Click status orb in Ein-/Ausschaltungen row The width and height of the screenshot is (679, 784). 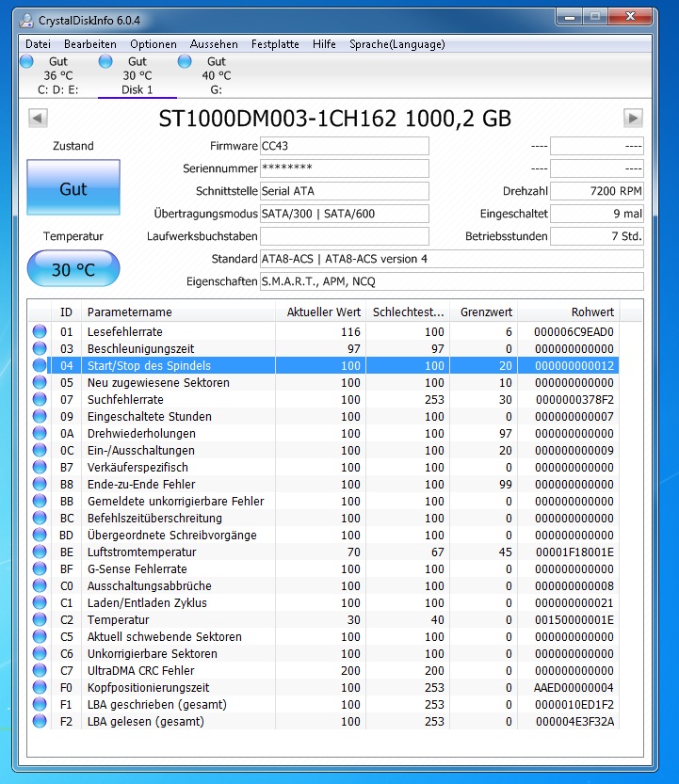point(40,451)
